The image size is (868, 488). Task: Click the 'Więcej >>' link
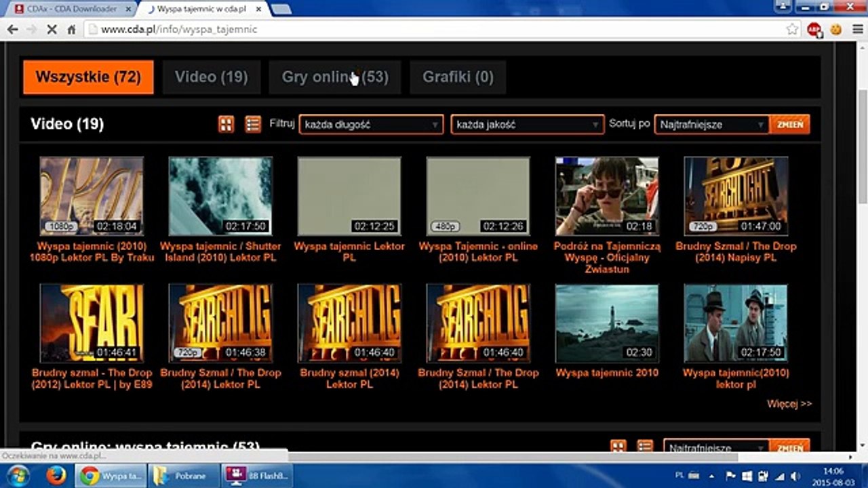tap(789, 404)
